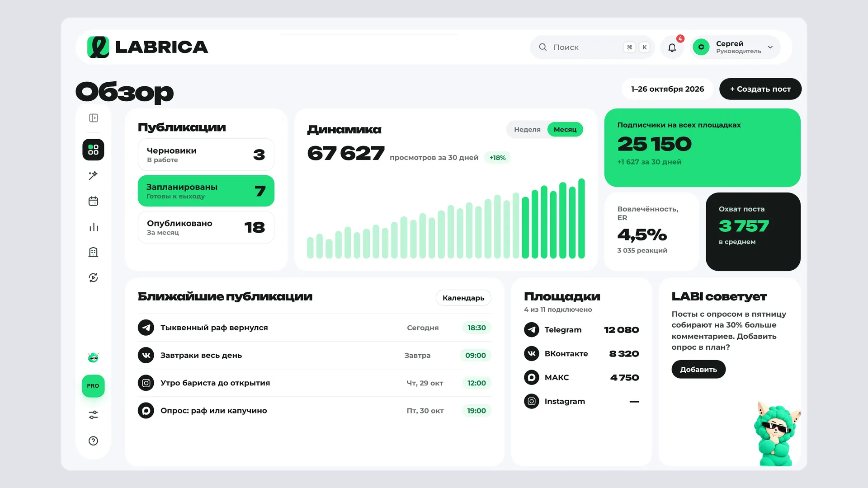
Task: Expand the Сергей user menu chevron
Action: [x=770, y=47]
